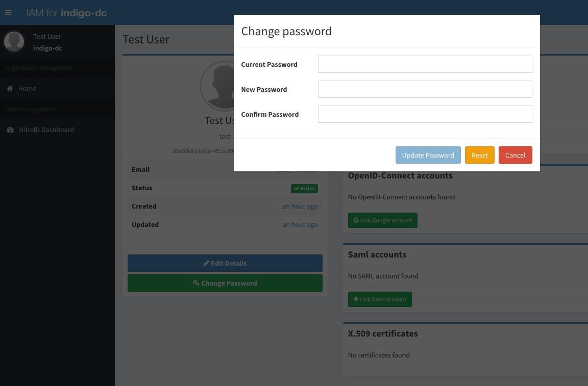Click the MitreID Dashboard gauge icon
The height and width of the screenshot is (386, 588).
(x=9, y=130)
